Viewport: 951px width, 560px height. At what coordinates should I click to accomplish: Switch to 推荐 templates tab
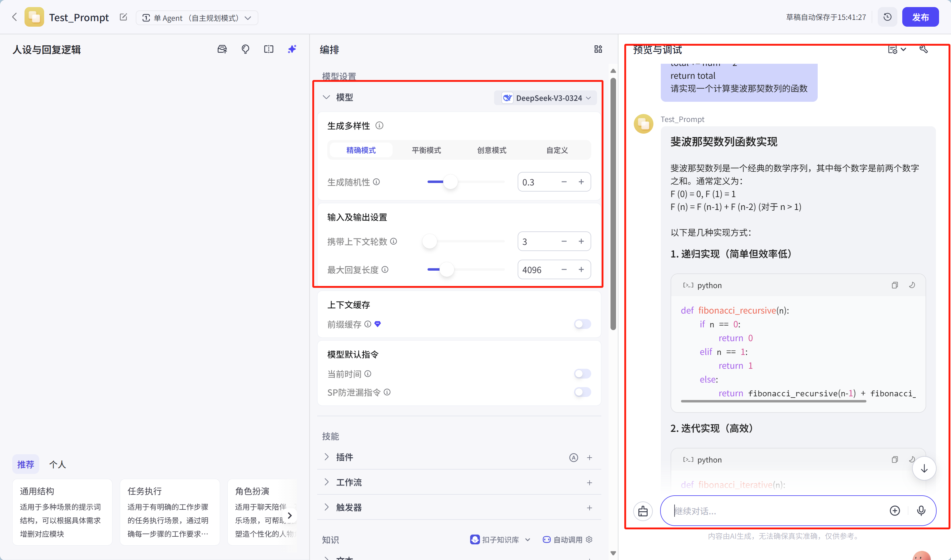click(26, 464)
